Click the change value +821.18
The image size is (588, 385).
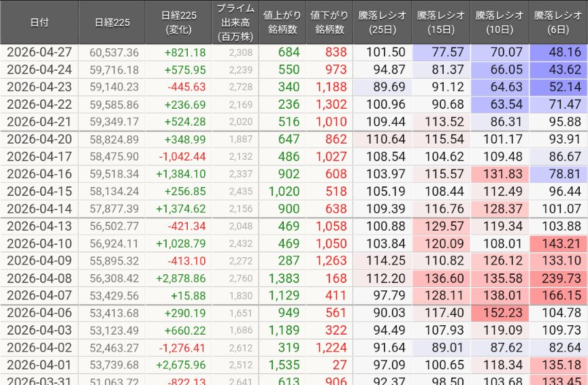[185, 52]
